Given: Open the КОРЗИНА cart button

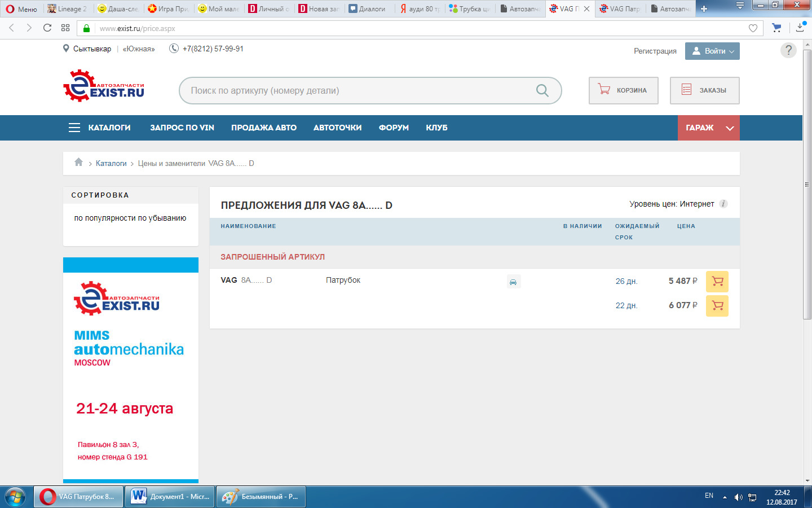Looking at the screenshot, I should point(623,90).
